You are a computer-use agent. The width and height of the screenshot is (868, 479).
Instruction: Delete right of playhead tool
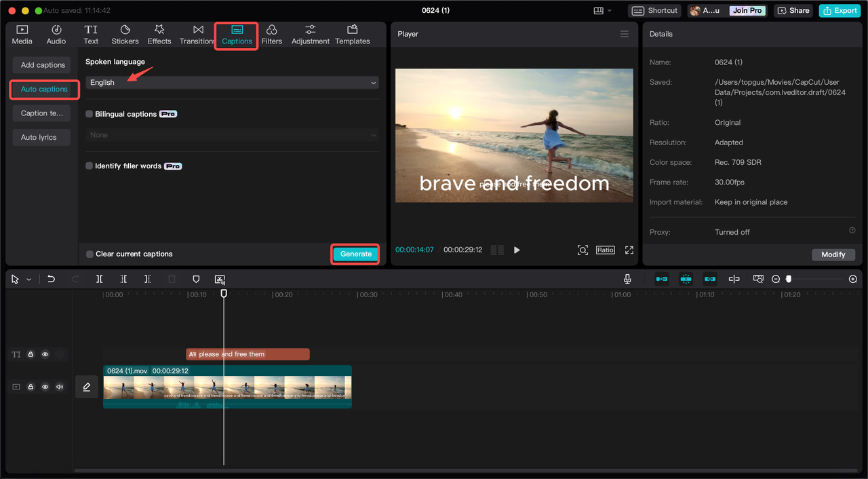[147, 279]
